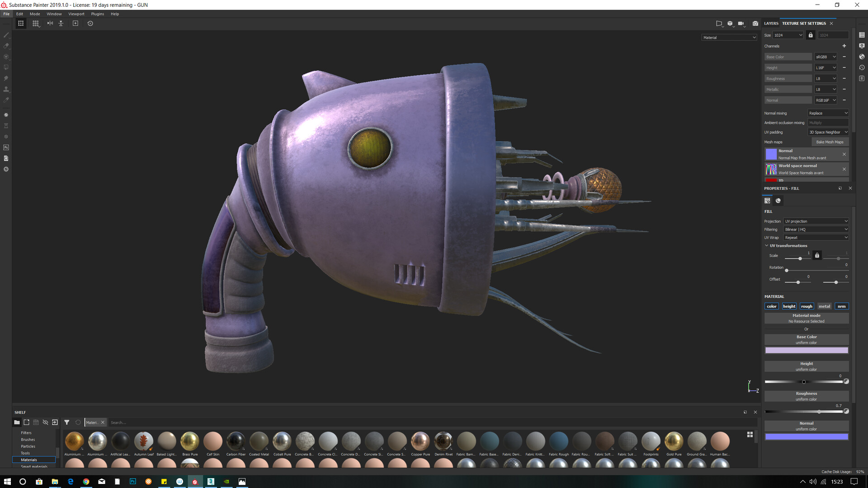Click the camera screenshot icon
This screenshot has height=488, width=868.
click(x=755, y=23)
